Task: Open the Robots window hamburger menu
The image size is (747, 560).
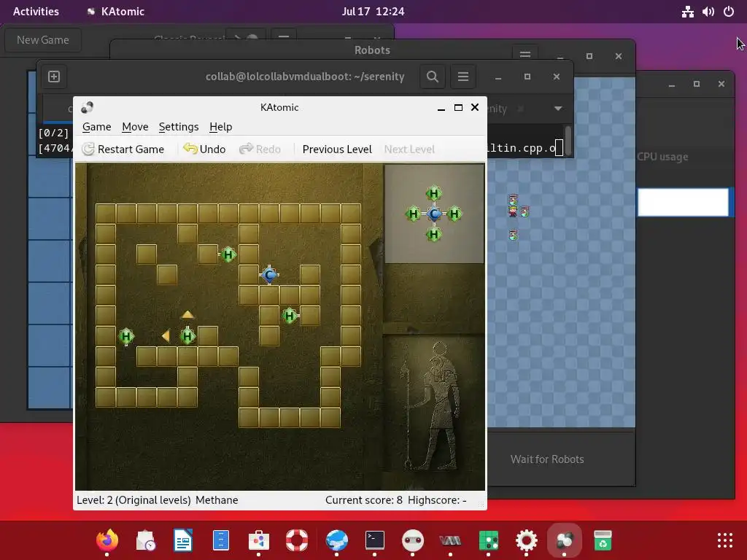Action: pyautogui.click(x=525, y=53)
